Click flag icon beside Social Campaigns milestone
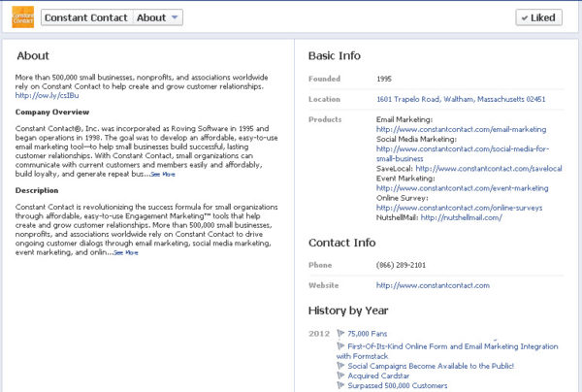Image resolution: width=582 pixels, height=392 pixels. [x=340, y=366]
